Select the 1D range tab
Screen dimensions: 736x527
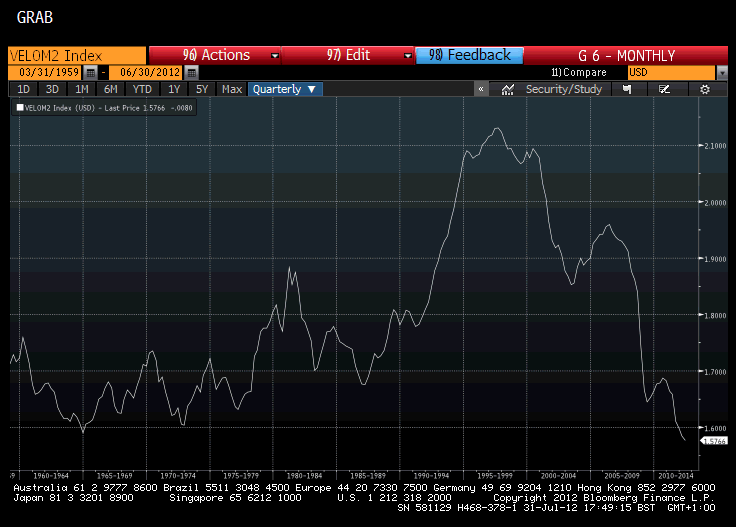[x=23, y=89]
